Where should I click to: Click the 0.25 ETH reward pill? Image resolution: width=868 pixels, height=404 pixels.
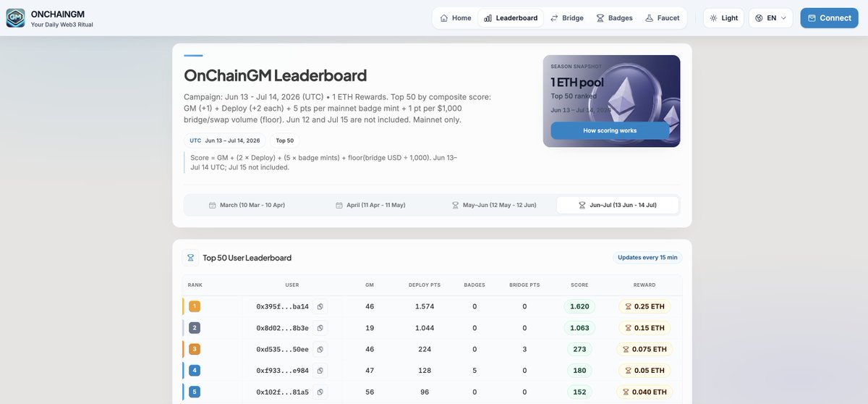644,306
